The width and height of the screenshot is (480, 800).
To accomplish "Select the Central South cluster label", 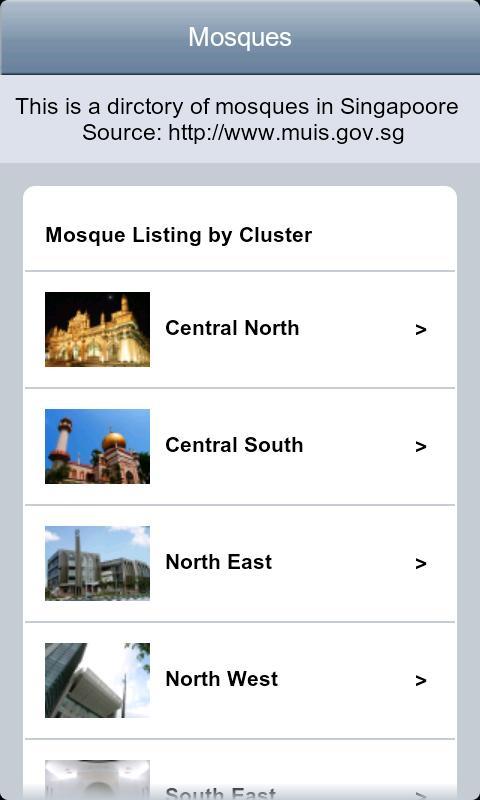I will pos(234,445).
